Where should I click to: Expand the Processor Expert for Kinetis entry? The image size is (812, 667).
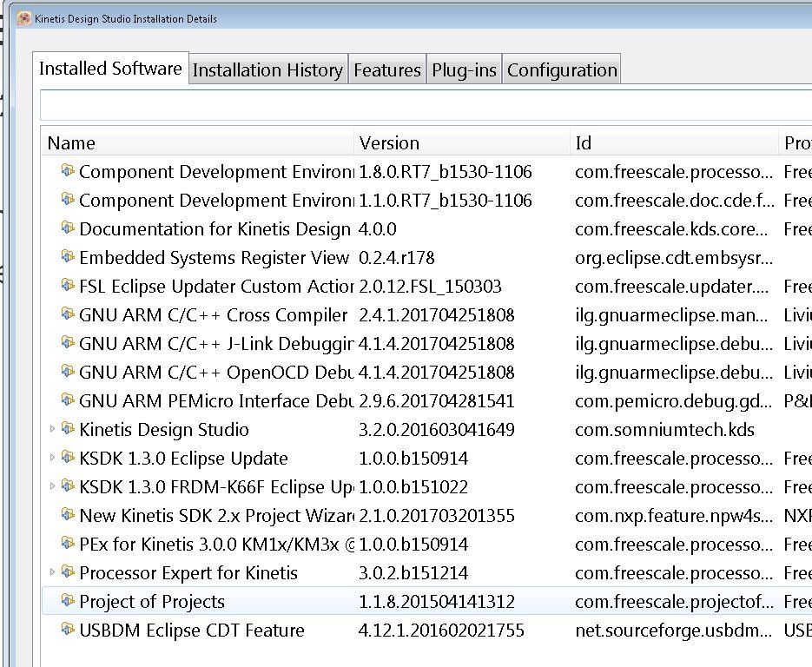52,571
